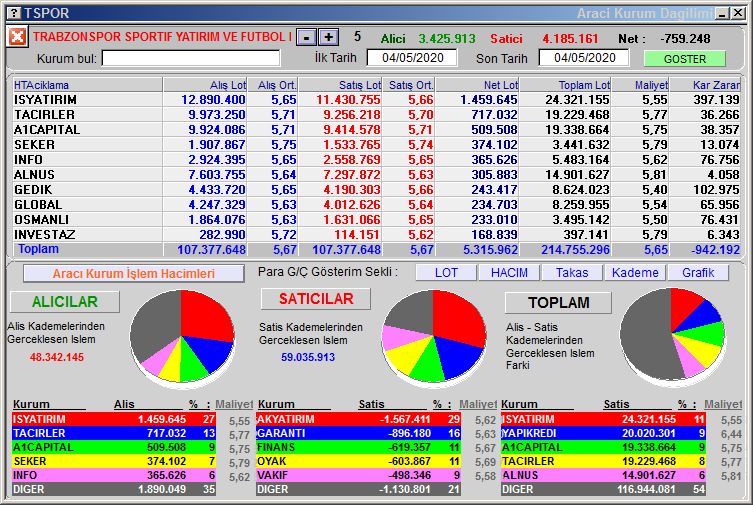Click blue YAPIKREDI row in total list
The height and width of the screenshot is (505, 753).
(604, 433)
